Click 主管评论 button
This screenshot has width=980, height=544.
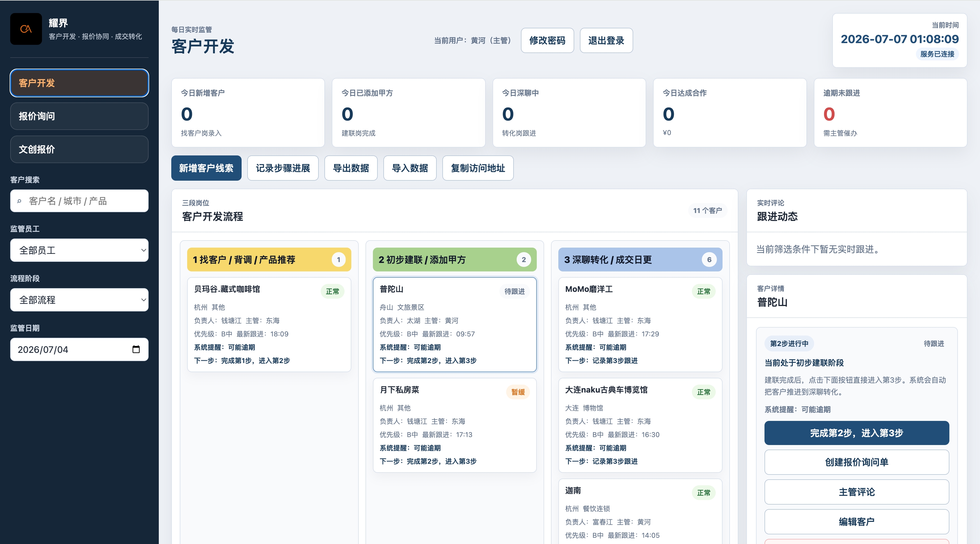(856, 492)
